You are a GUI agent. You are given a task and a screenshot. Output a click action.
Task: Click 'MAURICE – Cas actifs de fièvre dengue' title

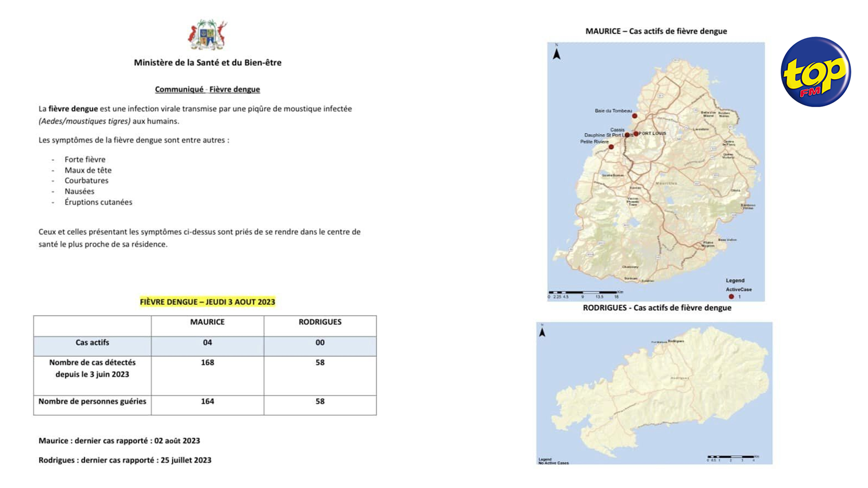click(x=656, y=31)
